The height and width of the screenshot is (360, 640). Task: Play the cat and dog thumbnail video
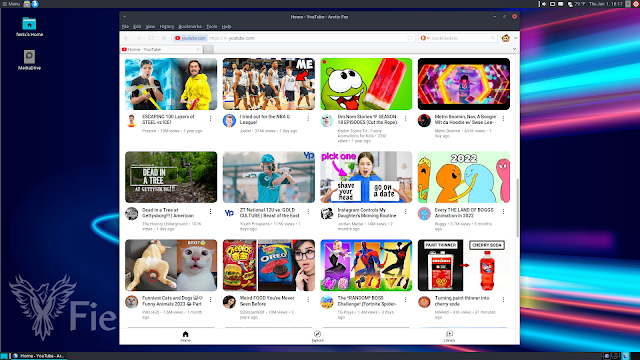(171, 265)
